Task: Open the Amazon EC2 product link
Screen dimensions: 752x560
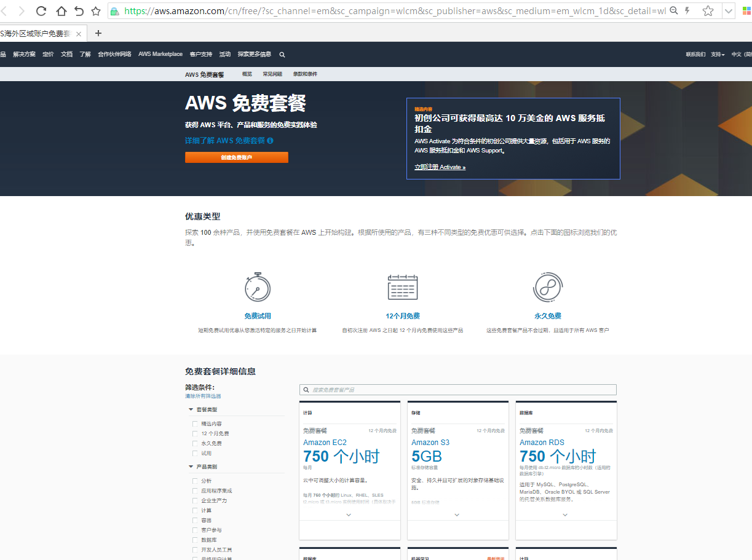Action: click(x=325, y=443)
